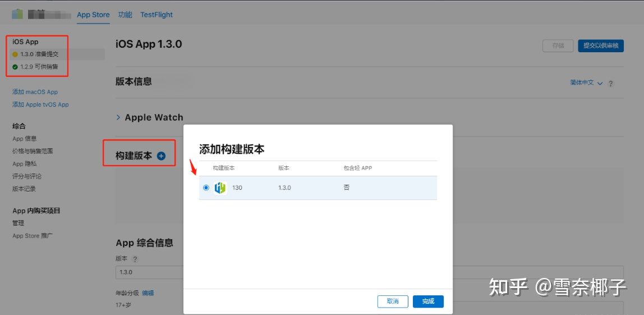Screen dimensions: 644x315
Task: Open App 隐私 in sidebar
Action: [x=25, y=164]
